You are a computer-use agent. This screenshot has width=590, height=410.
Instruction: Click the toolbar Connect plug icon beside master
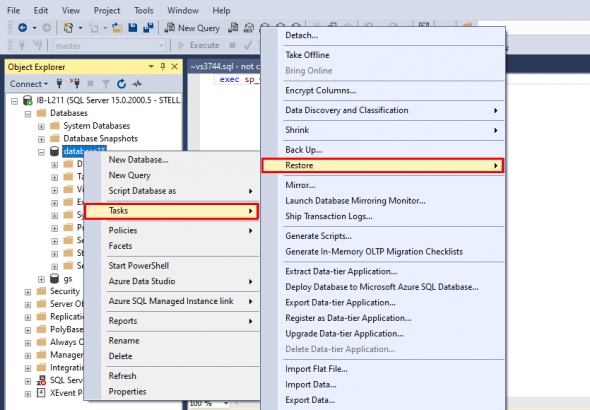[x=22, y=46]
